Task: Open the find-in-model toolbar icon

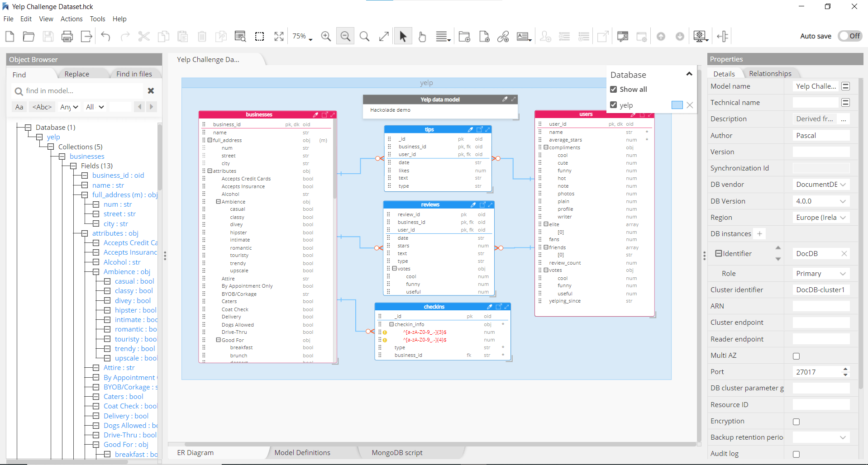Action: click(240, 36)
